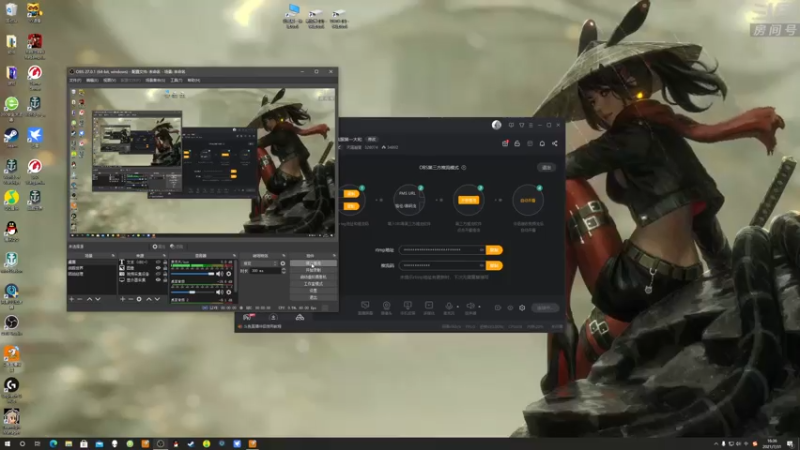The image size is (800, 450).
Task: Open the screen capture tool in streaming app
Action: click(x=365, y=307)
